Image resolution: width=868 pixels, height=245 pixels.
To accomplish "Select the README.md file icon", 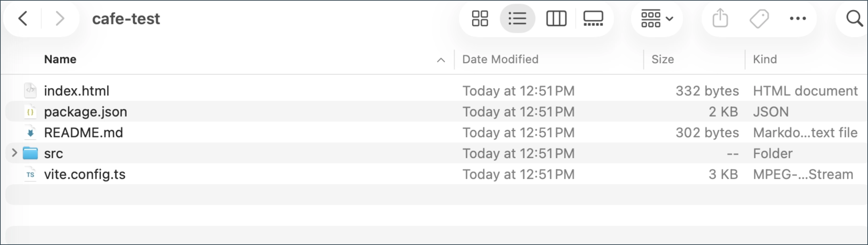I will tap(30, 133).
